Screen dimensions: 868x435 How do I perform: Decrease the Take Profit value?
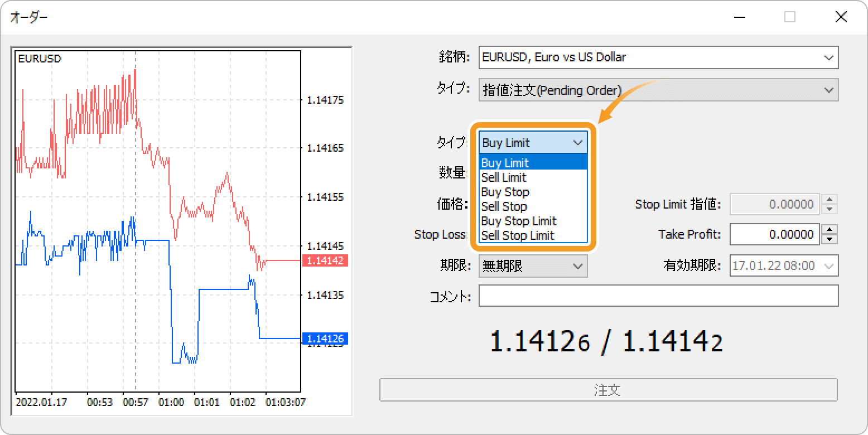coord(831,239)
